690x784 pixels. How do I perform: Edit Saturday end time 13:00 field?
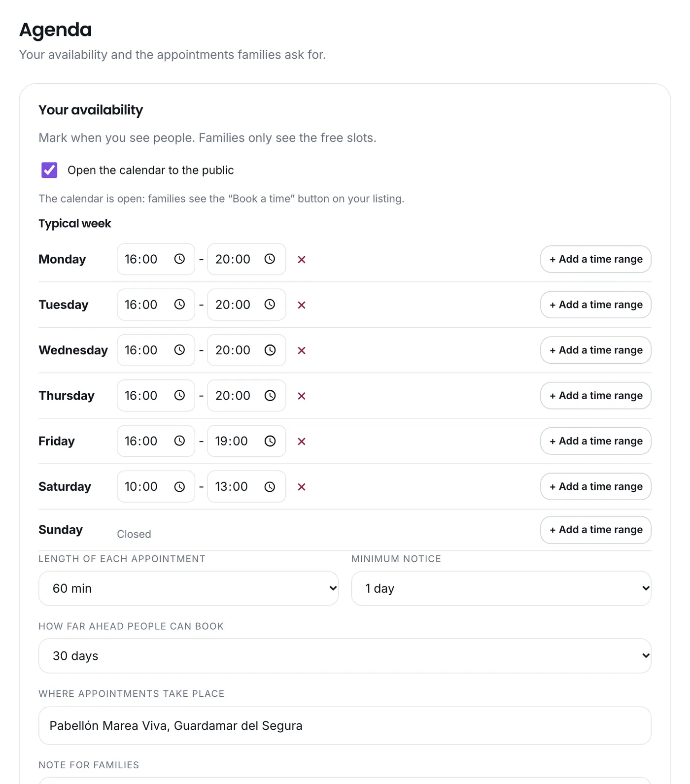[246, 487]
